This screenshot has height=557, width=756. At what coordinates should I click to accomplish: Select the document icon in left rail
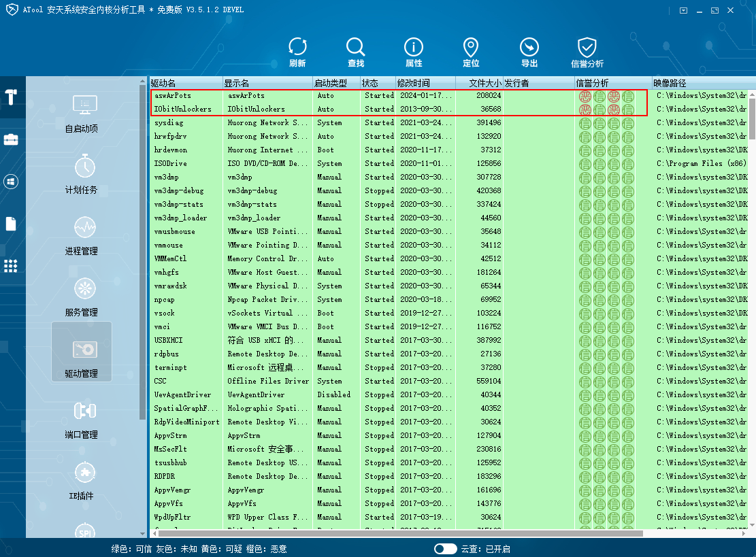click(x=11, y=224)
